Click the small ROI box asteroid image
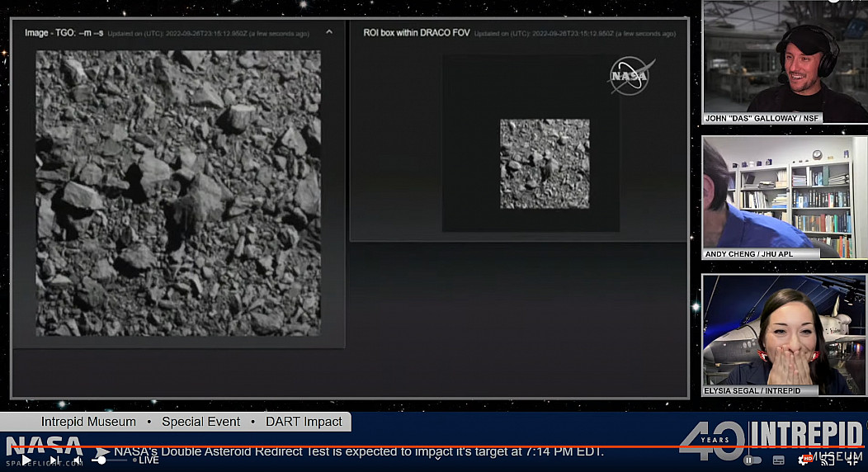 click(x=545, y=163)
